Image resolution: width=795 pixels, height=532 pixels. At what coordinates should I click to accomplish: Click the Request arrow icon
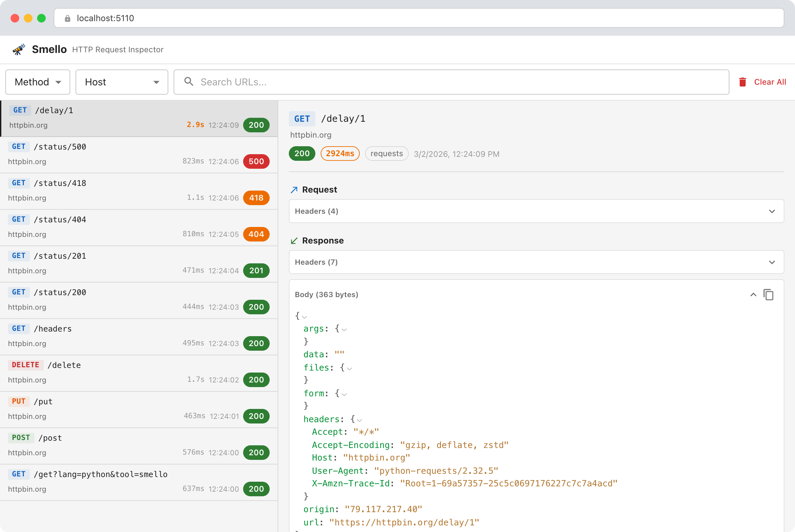pyautogui.click(x=294, y=190)
